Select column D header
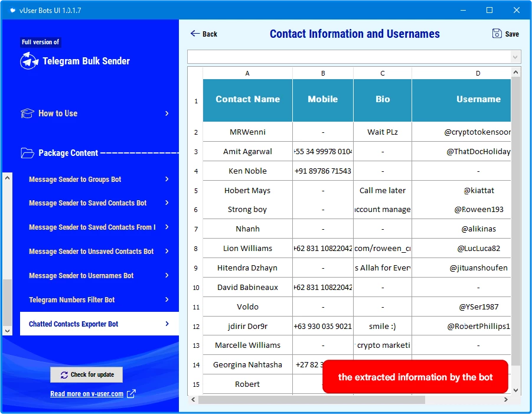Screen dimensions: 532x414 pos(461,73)
